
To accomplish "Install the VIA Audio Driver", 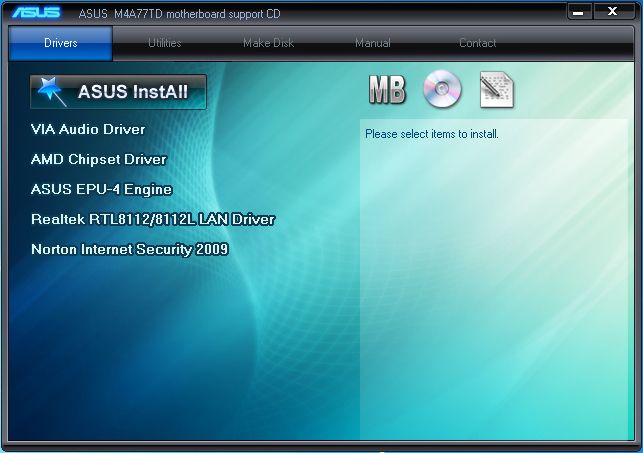I will coord(88,130).
